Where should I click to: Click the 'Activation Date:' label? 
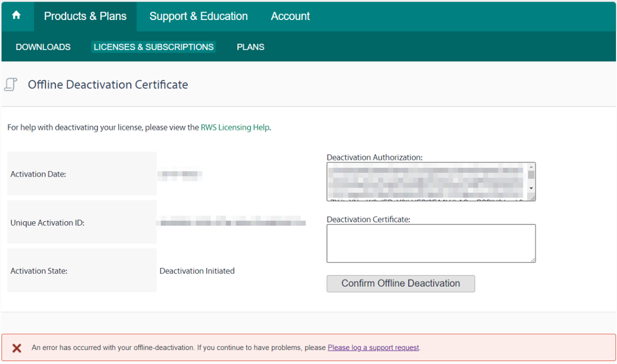[x=38, y=174]
